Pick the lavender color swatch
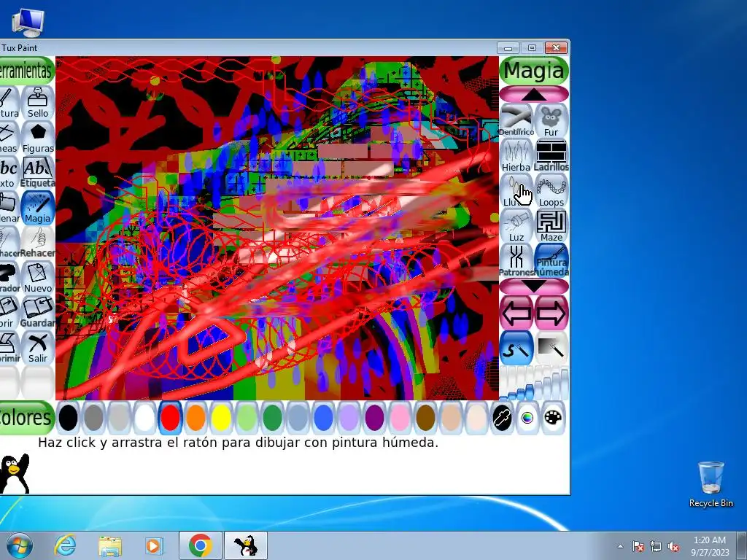 (349, 418)
